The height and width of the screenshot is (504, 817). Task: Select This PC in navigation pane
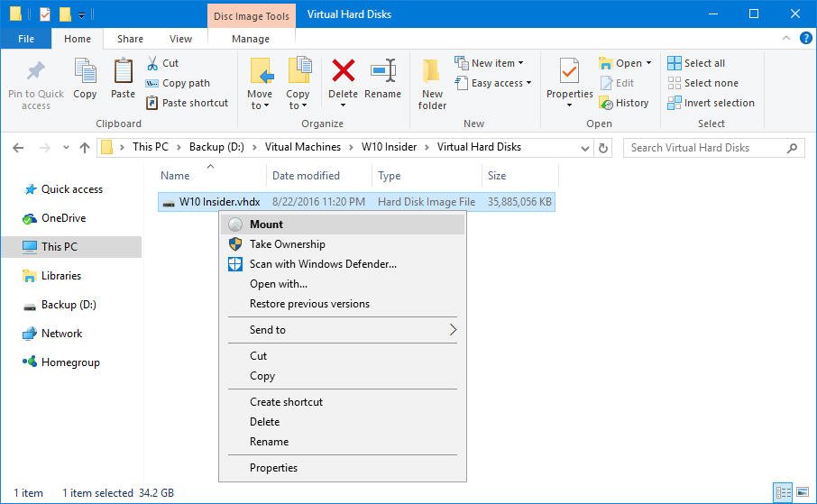[71, 246]
